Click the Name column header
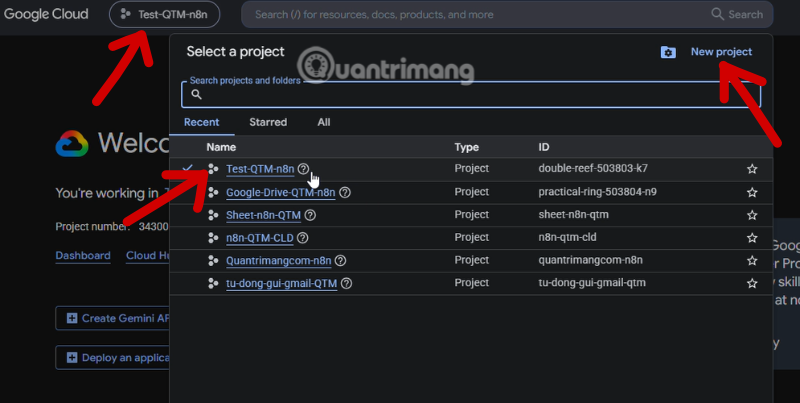 [x=221, y=147]
